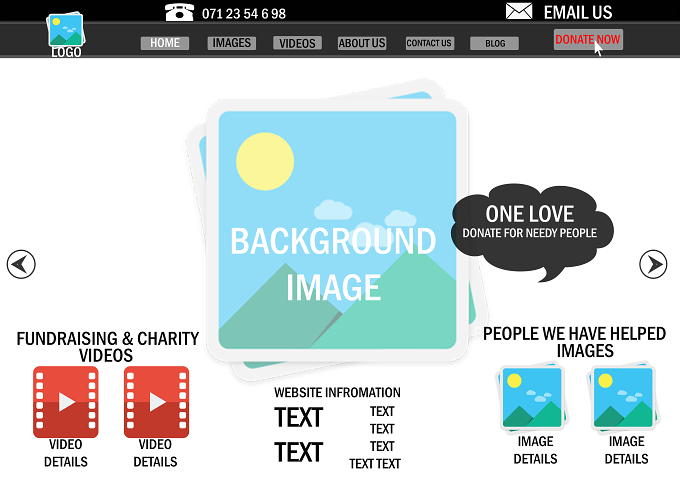Open the Images menu item
The width and height of the screenshot is (680, 481).
[232, 43]
